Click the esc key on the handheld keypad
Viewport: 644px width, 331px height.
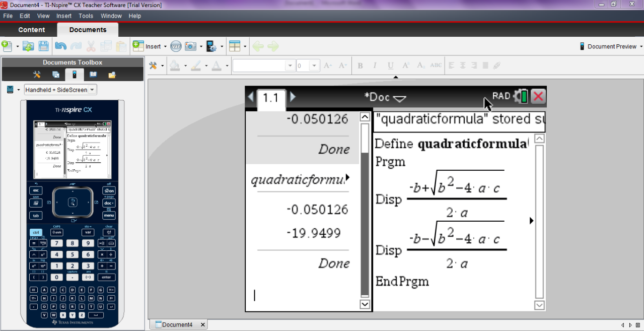point(36,190)
